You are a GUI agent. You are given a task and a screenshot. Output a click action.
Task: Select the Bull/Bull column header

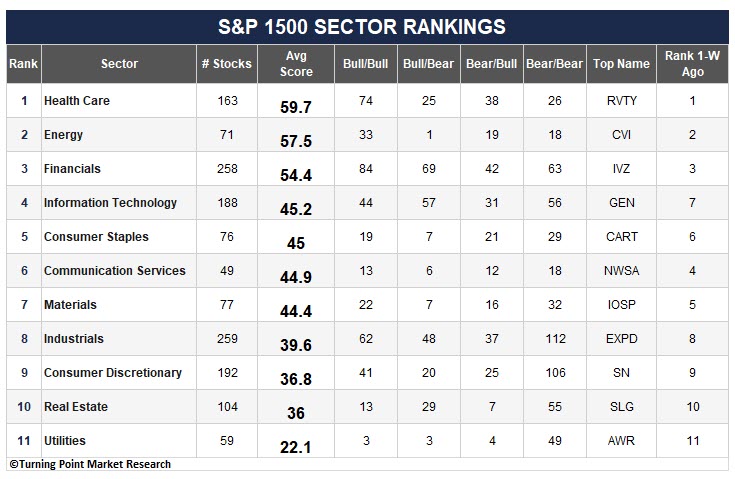tap(366, 64)
